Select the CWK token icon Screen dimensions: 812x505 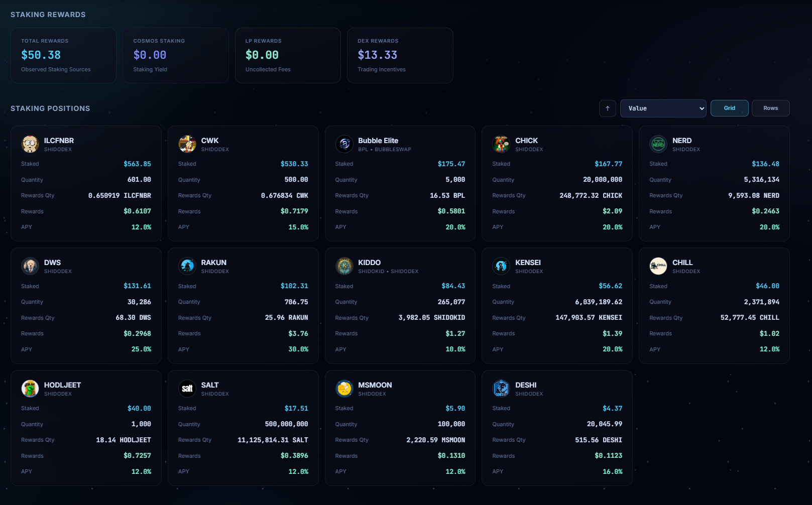[x=187, y=144]
